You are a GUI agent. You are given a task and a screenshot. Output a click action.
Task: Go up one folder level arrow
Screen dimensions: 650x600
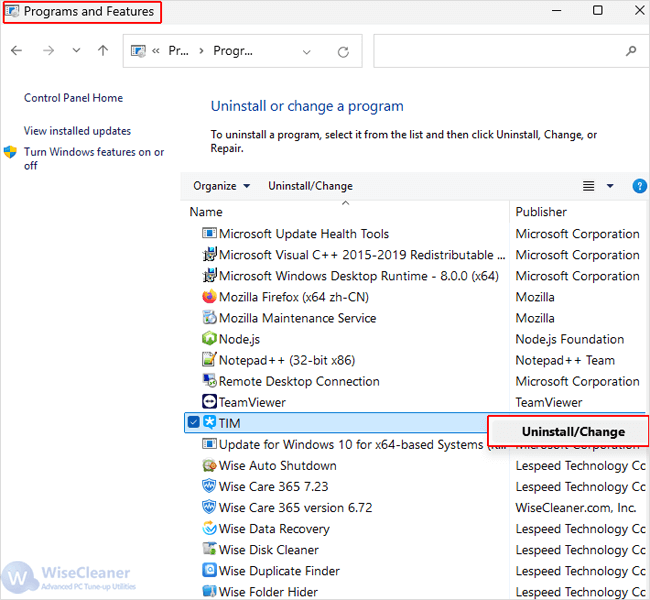(103, 51)
